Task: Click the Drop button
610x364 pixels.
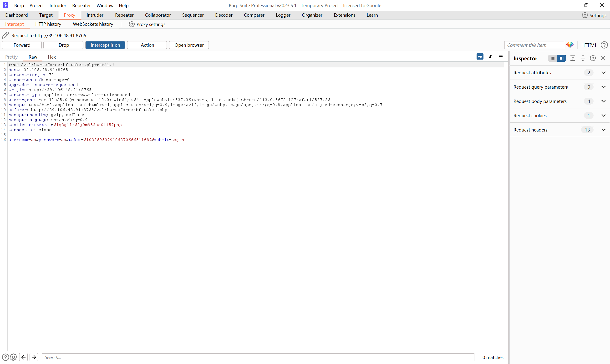Action: coord(64,45)
